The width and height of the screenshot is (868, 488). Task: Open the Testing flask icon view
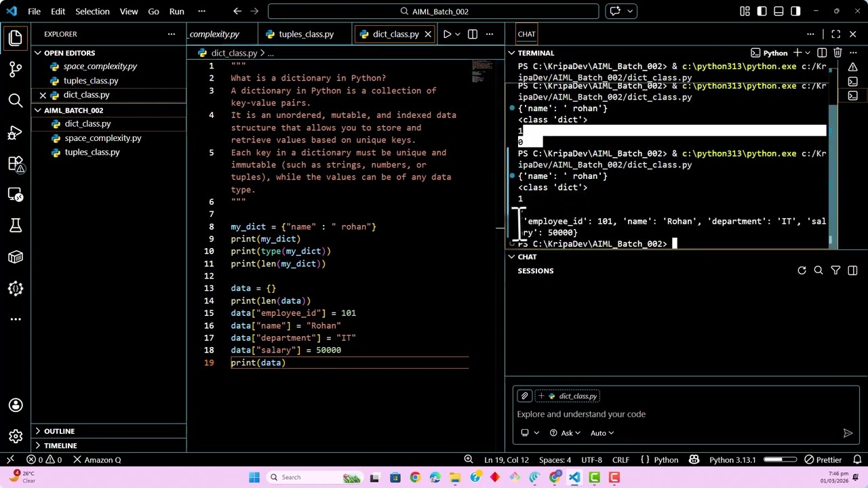click(16, 226)
